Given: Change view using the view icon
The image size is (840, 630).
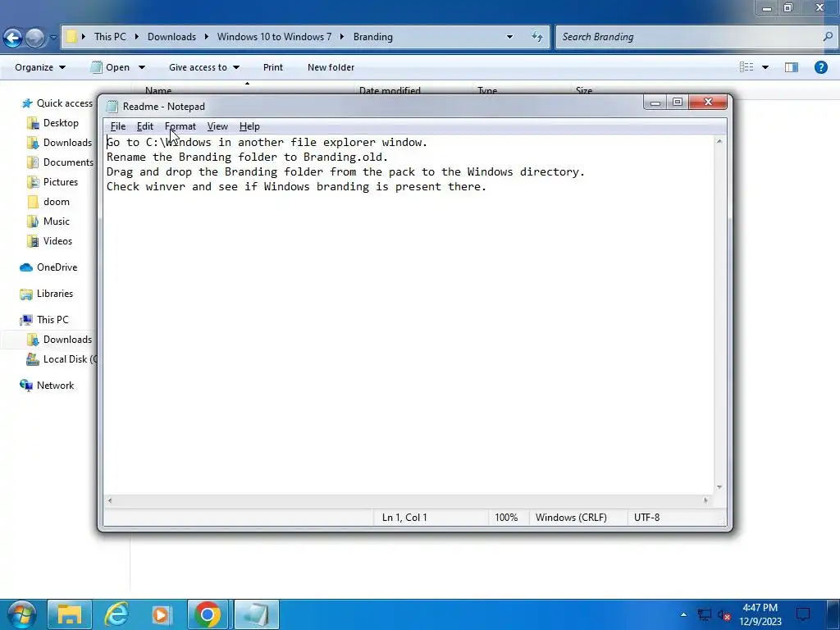Looking at the screenshot, I should tap(746, 67).
